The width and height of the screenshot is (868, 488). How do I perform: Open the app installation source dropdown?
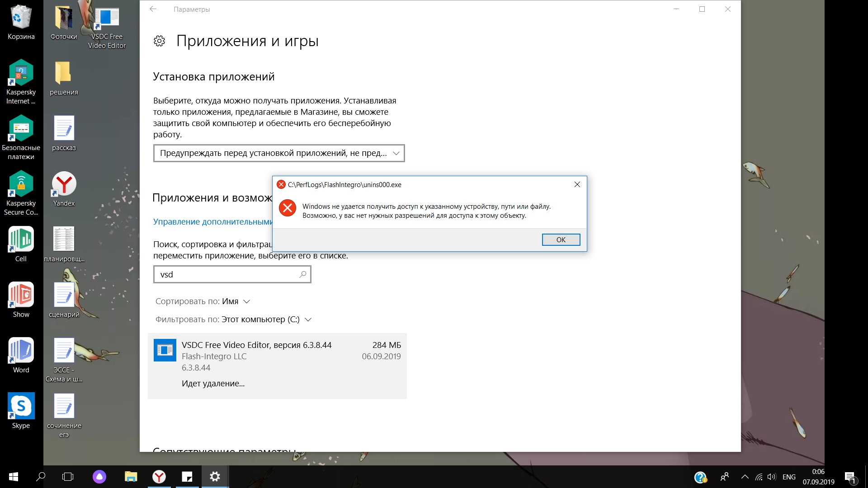click(279, 153)
